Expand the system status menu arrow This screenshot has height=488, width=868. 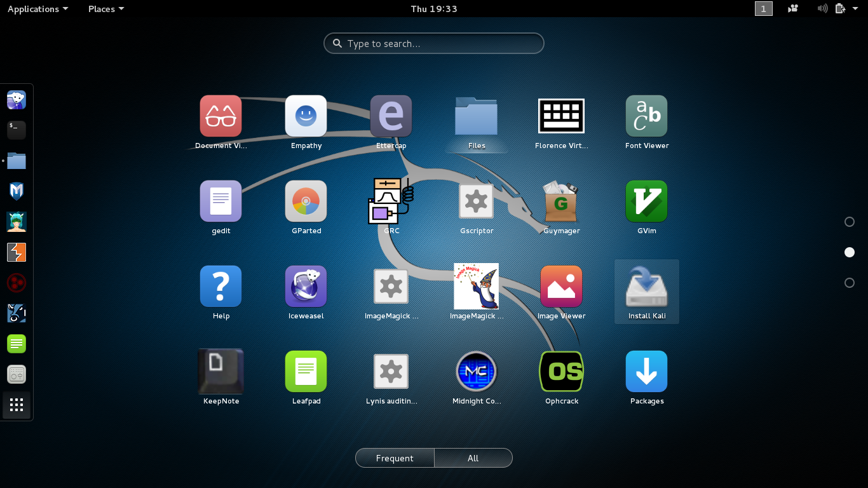(x=855, y=9)
